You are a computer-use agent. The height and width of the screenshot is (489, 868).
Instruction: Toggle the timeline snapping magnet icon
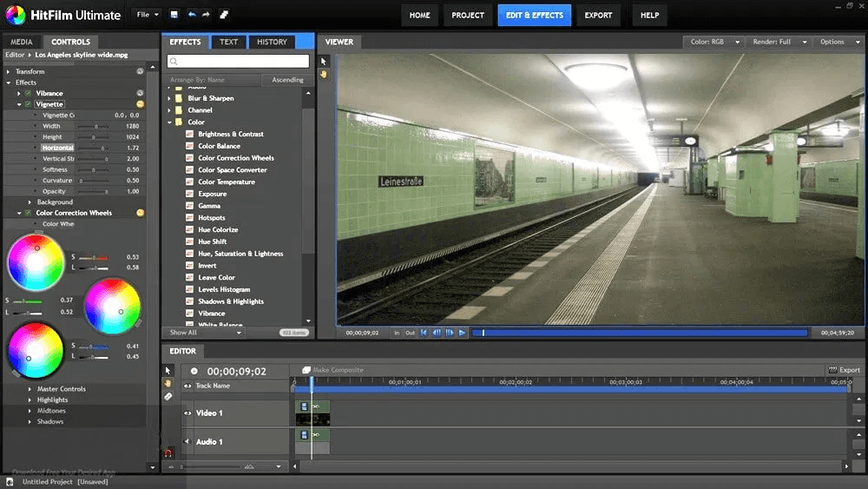tap(168, 453)
